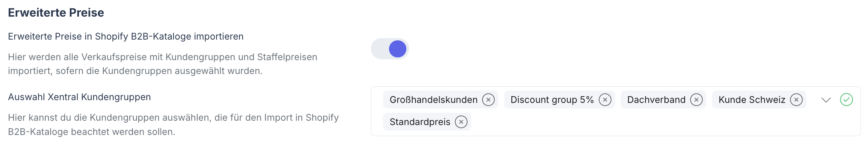Disable importing extended prices into B2B catalogs
Viewport: 868px width, 150px height.
point(390,49)
